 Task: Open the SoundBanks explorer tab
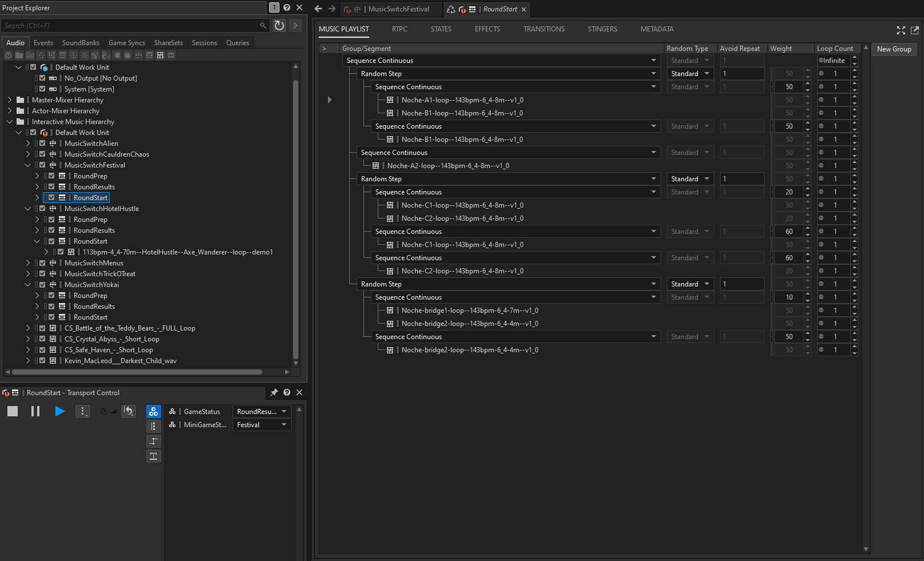tap(81, 43)
